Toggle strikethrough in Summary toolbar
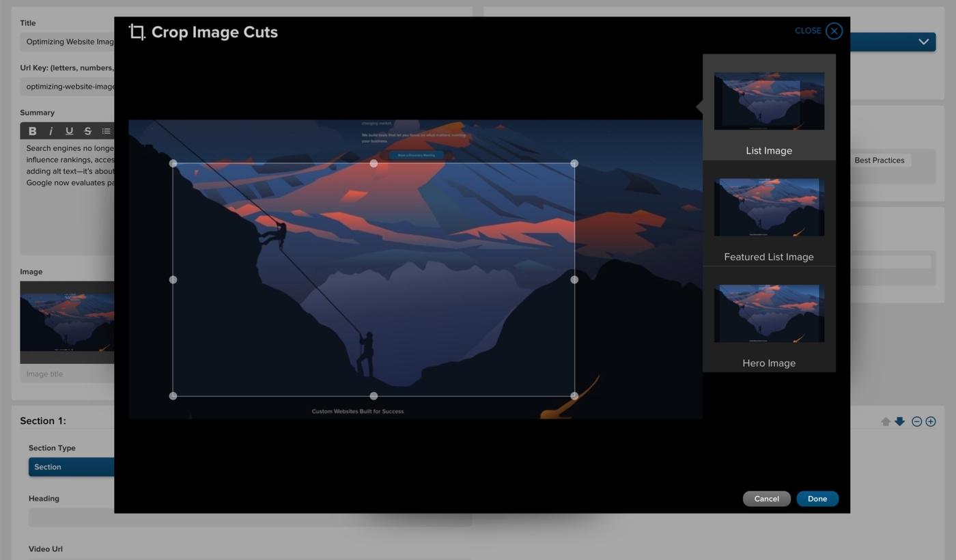The width and height of the screenshot is (956, 560). click(x=87, y=131)
